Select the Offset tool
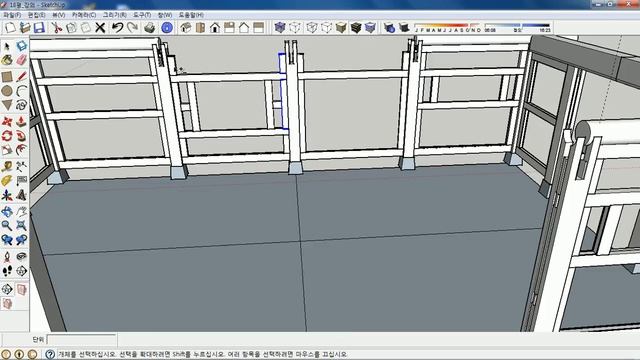640x360 pixels. tap(22, 150)
